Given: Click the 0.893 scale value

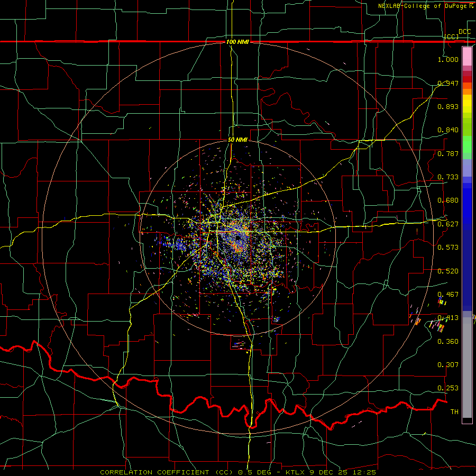Looking at the screenshot, I should point(448,106).
